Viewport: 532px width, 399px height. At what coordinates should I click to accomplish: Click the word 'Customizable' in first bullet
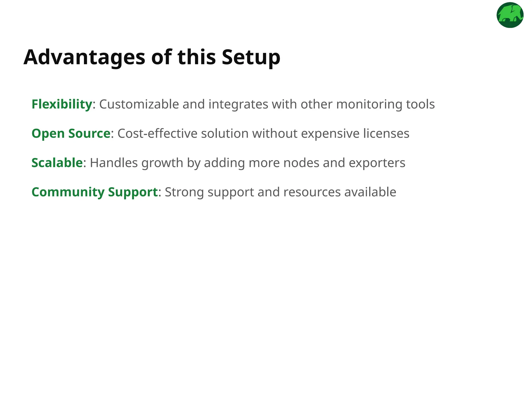click(139, 104)
